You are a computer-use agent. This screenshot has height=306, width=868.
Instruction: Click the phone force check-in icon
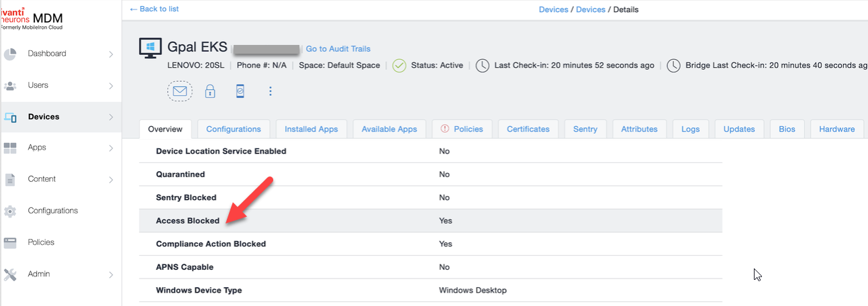(240, 91)
